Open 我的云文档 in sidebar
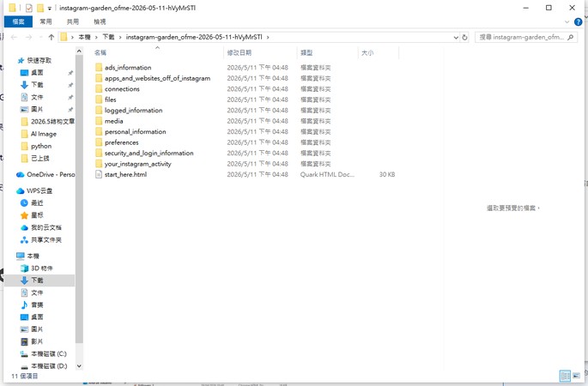Screen dimensions: 588x386 tap(41, 227)
